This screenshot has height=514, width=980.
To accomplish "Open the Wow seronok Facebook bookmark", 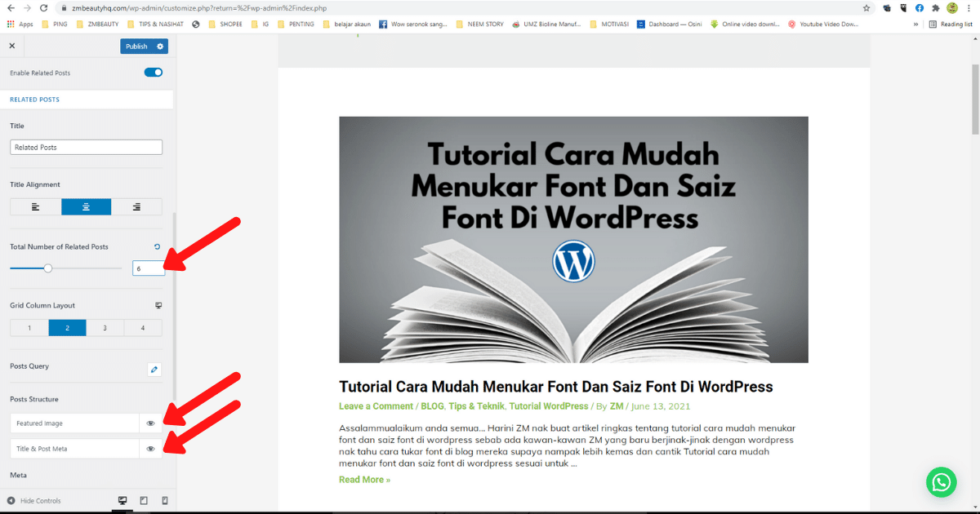I will pos(413,24).
